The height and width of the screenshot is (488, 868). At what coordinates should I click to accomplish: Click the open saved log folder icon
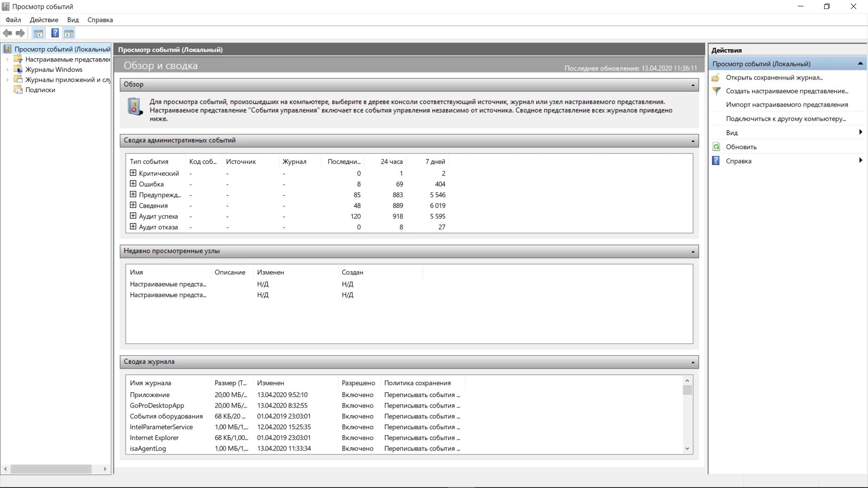tap(716, 78)
